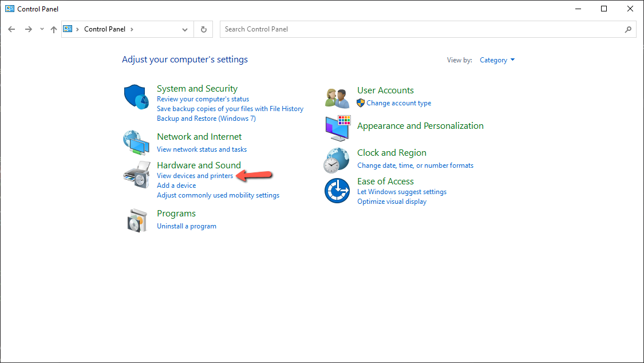Open View network status and tasks

click(x=202, y=149)
